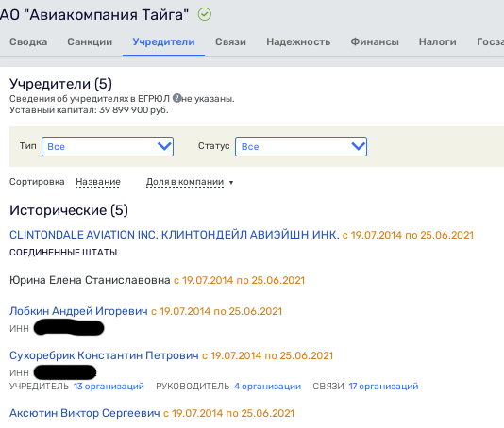Screen dimensions: 504x428
Task: Open Сухоребрик Константин Петрович profile
Action: point(104,355)
